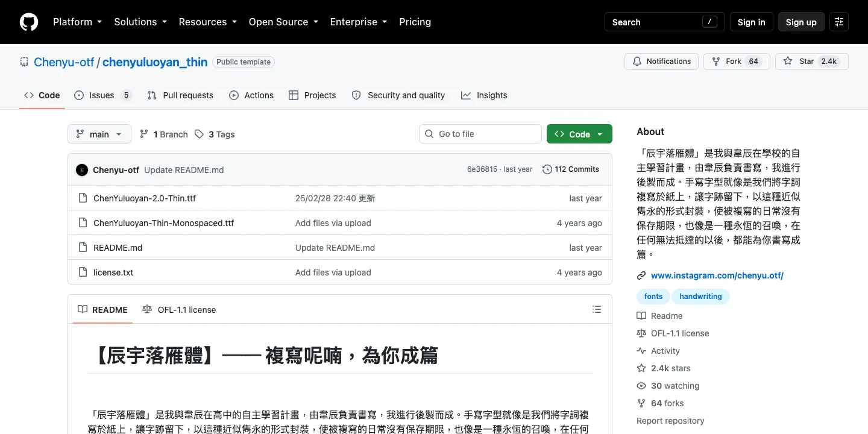
Task: Click the bell icon in Notifications button
Action: [x=637, y=61]
